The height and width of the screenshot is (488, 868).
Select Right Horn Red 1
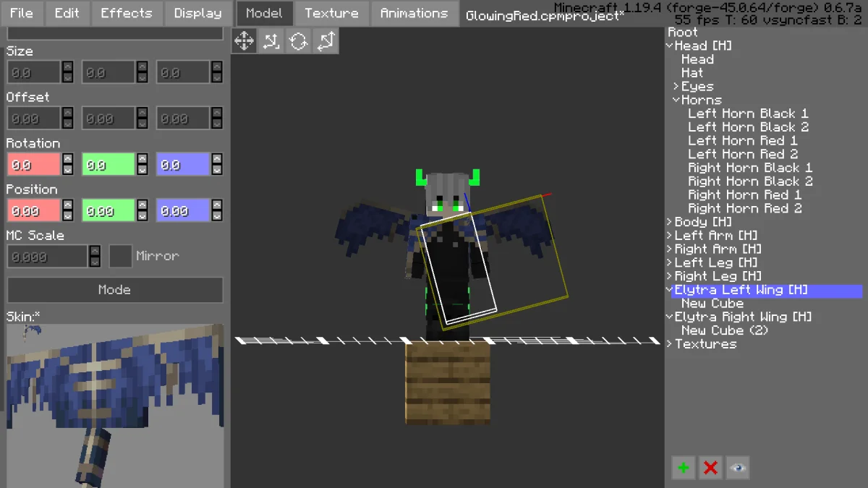(745, 195)
